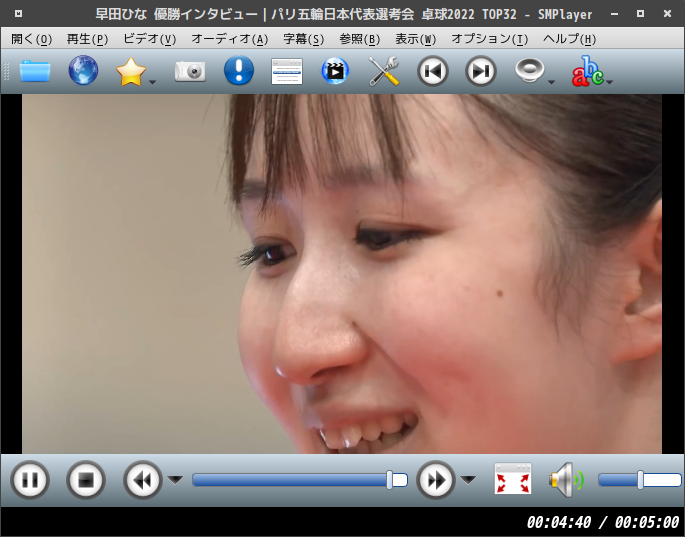Open the 参照(B) browse menu
The image size is (685, 537).
pyautogui.click(x=360, y=39)
